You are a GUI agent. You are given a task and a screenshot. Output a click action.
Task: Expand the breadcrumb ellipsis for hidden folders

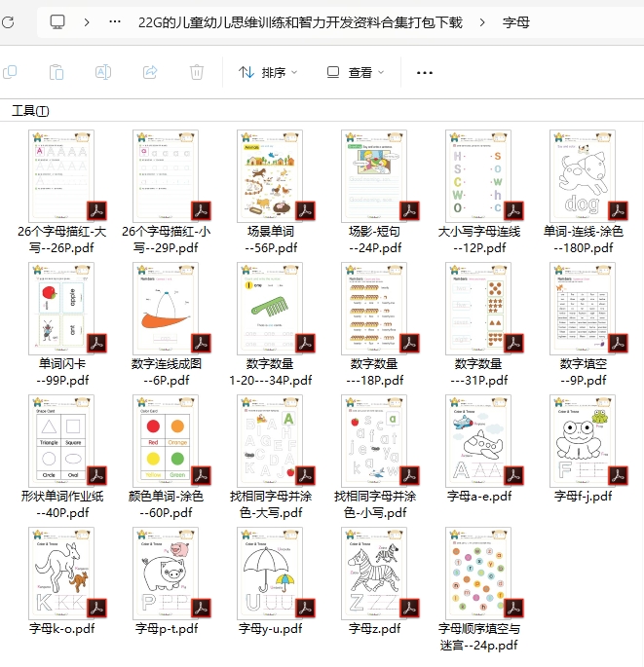point(116,21)
